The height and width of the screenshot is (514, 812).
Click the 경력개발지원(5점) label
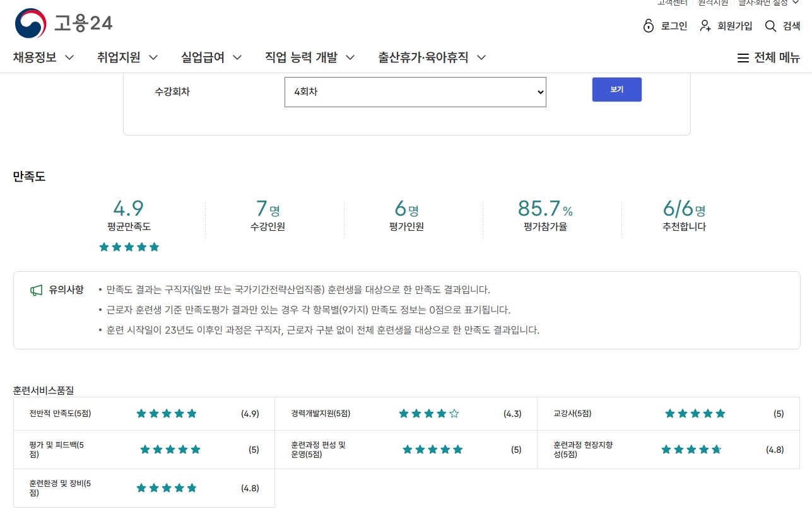[x=321, y=414]
